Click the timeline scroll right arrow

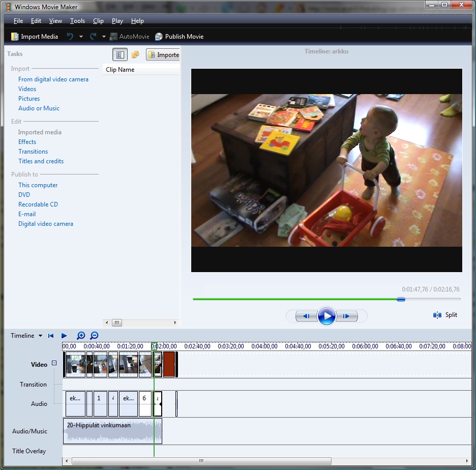coord(467,461)
